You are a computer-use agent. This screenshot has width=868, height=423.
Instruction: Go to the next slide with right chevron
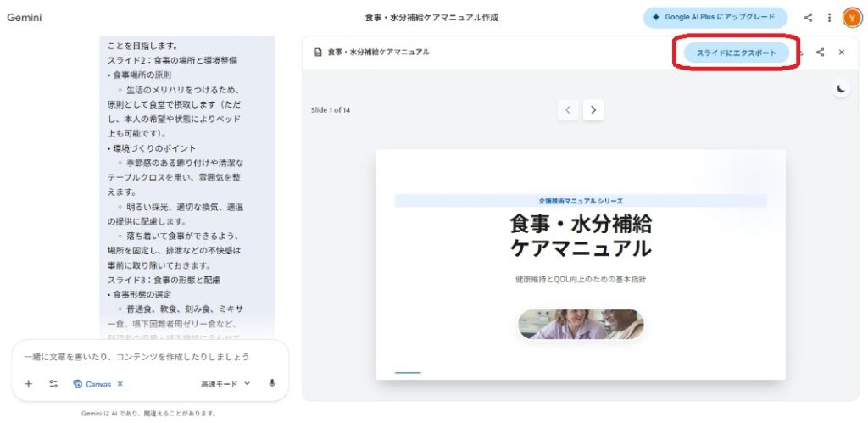click(x=593, y=109)
